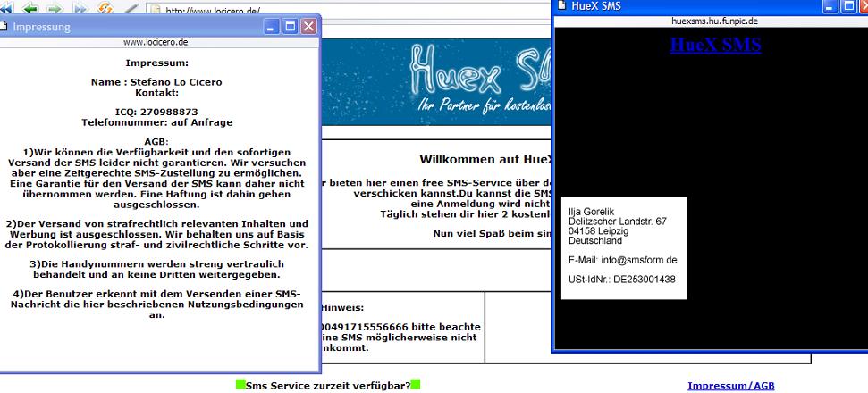The image size is (868, 393).
Task: Click the 'www.locicero.de' address label in Impressung
Action: [155, 41]
